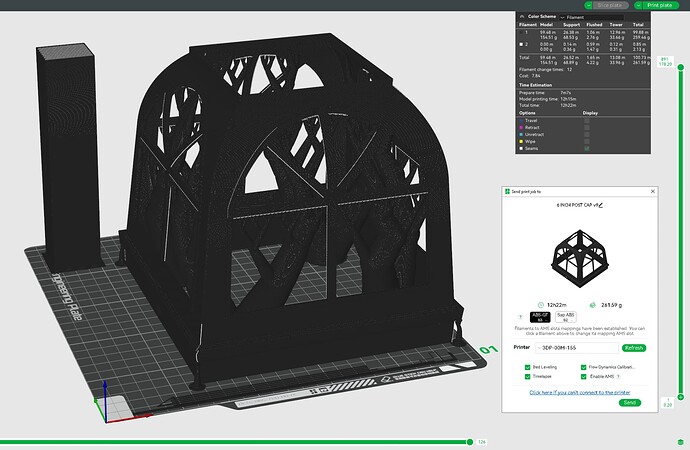Click filament 2 white color swatch
This screenshot has height=450, width=690.
pyautogui.click(x=521, y=44)
